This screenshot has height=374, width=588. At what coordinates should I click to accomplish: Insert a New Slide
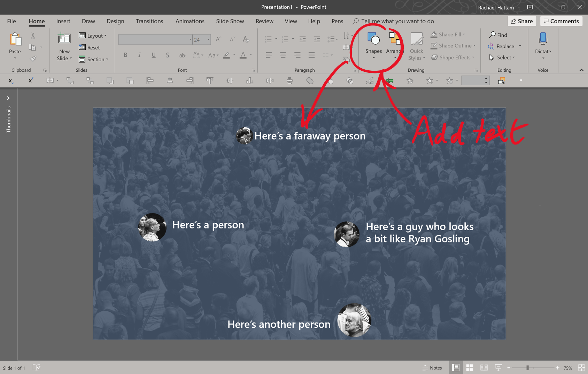[x=64, y=39]
